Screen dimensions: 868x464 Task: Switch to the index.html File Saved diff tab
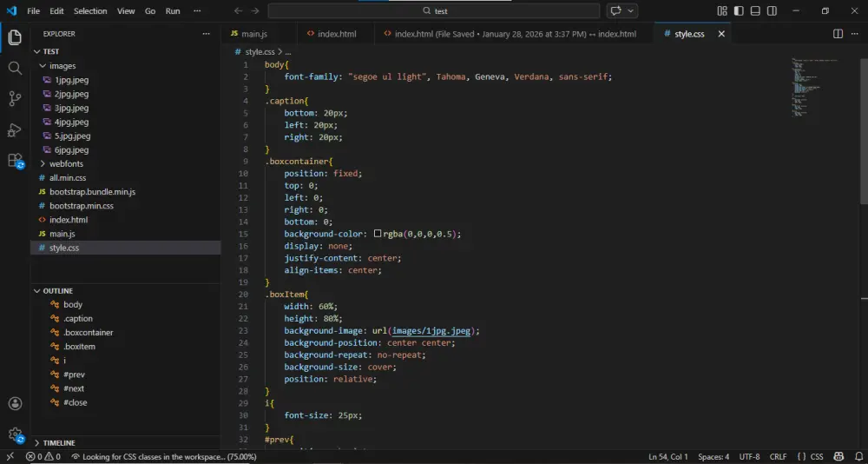pos(514,34)
